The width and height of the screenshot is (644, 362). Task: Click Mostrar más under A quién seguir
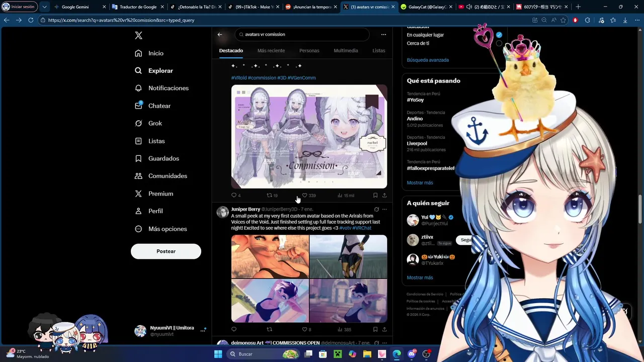click(x=420, y=278)
